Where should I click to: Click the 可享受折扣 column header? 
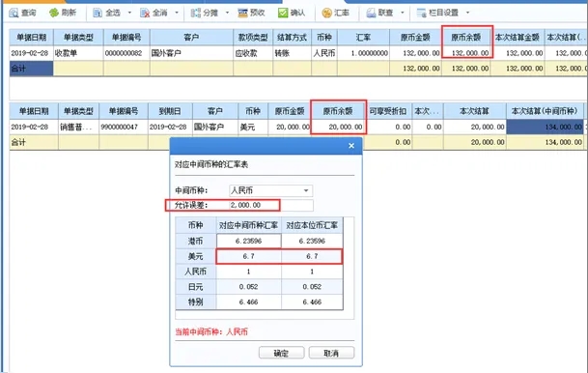click(x=388, y=111)
